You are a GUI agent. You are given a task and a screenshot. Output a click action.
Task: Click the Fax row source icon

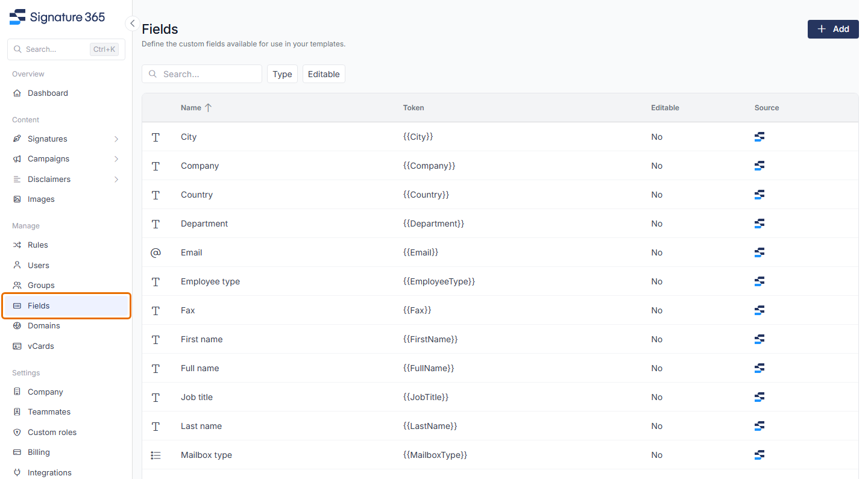click(x=759, y=310)
